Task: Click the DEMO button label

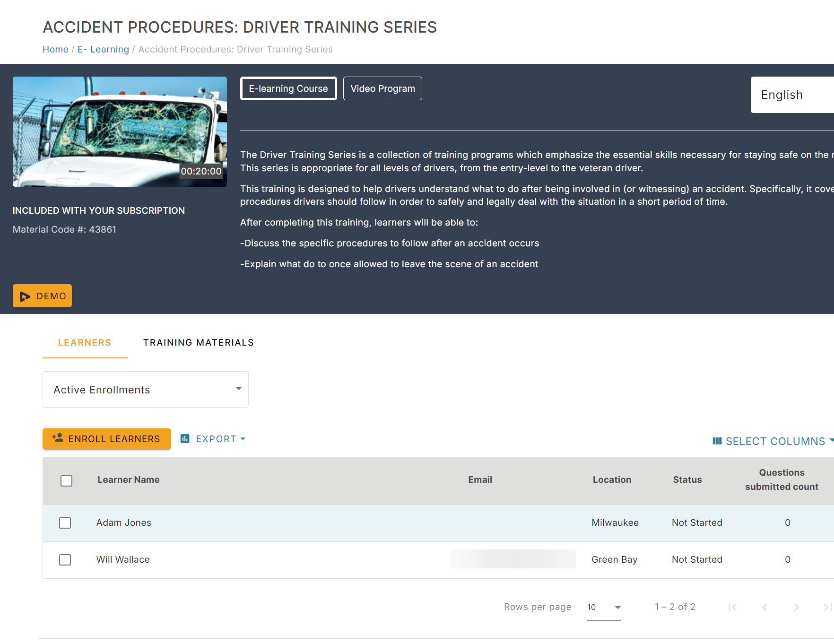Action: (x=51, y=296)
